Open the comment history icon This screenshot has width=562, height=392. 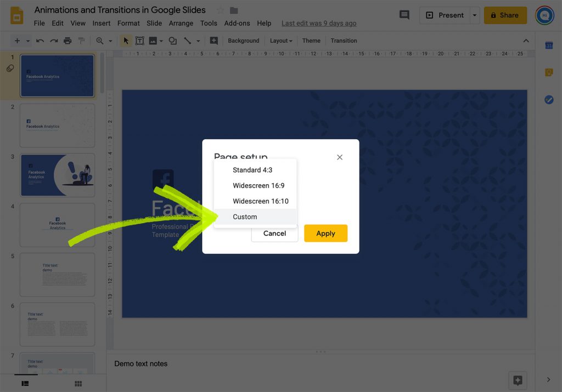(404, 15)
